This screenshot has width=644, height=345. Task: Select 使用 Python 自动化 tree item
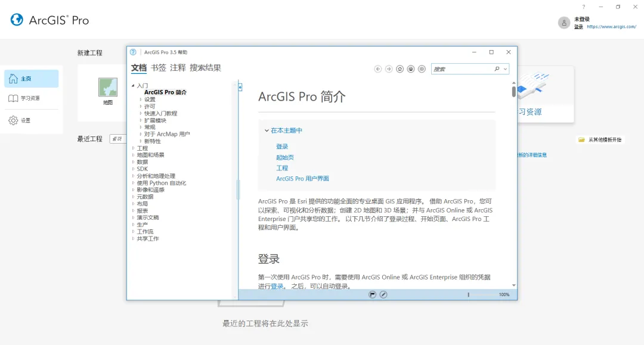(162, 183)
